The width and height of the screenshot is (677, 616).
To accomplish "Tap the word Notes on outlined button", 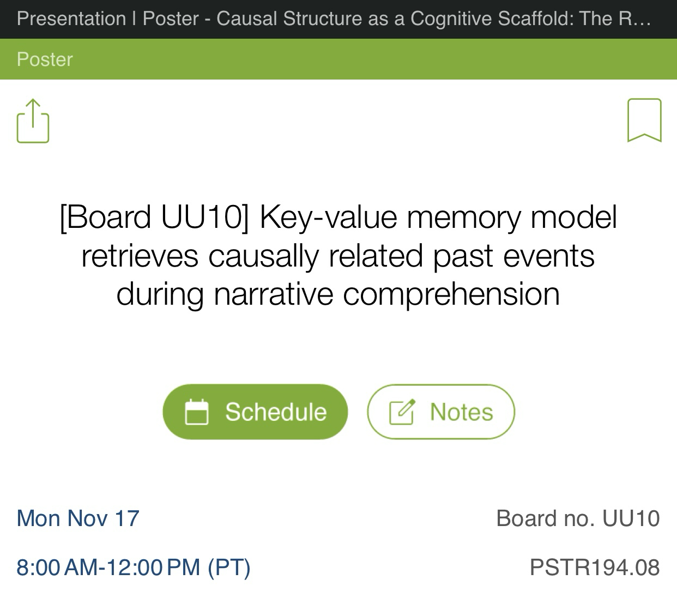I will click(x=461, y=412).
